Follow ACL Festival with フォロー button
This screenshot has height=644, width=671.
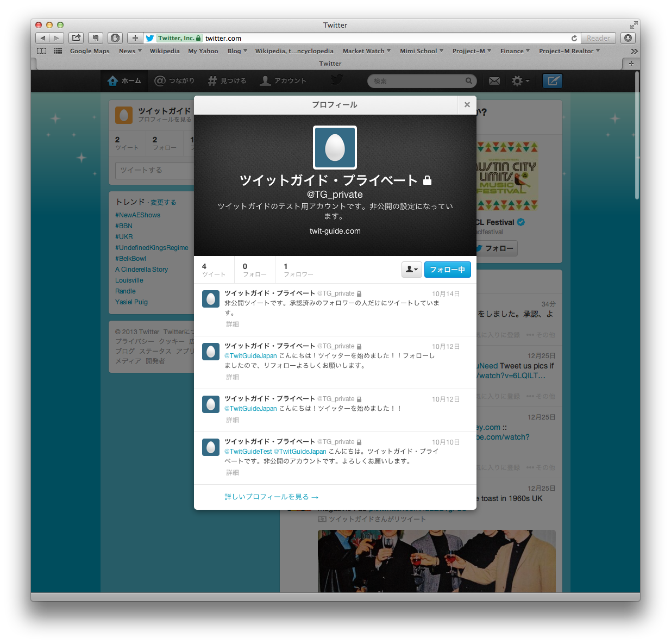tap(496, 248)
